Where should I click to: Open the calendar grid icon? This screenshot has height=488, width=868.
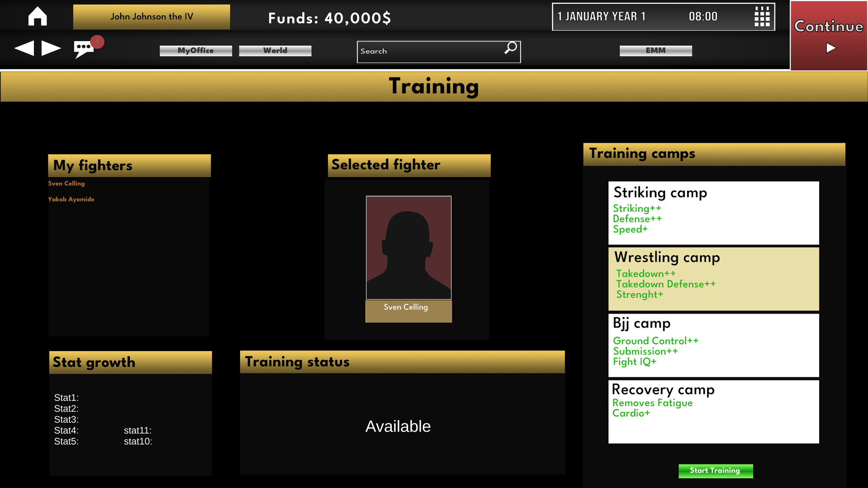762,17
